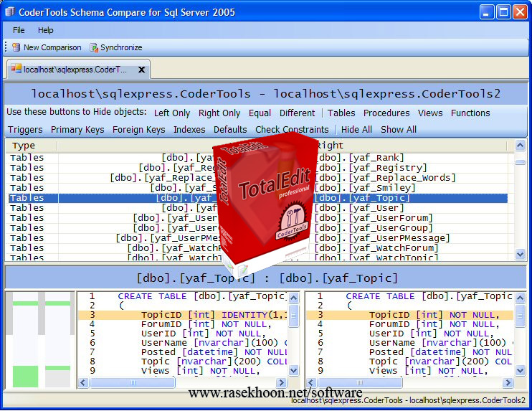Toggle hiding Foreign Keys

click(139, 130)
